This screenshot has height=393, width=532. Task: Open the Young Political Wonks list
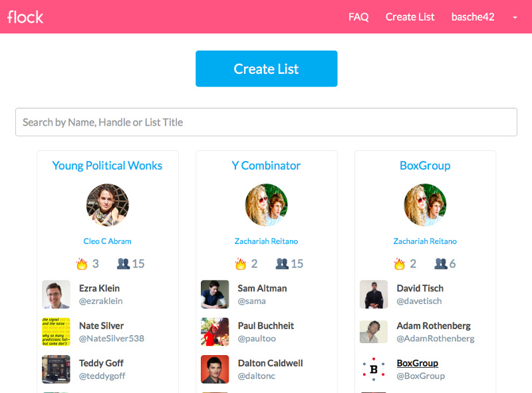pyautogui.click(x=107, y=166)
